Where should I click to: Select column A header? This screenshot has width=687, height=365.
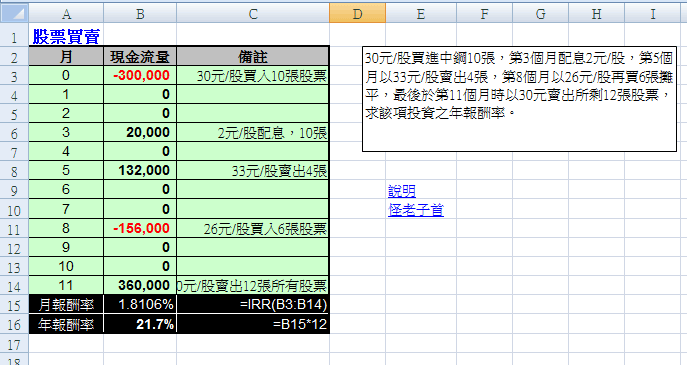pos(66,13)
